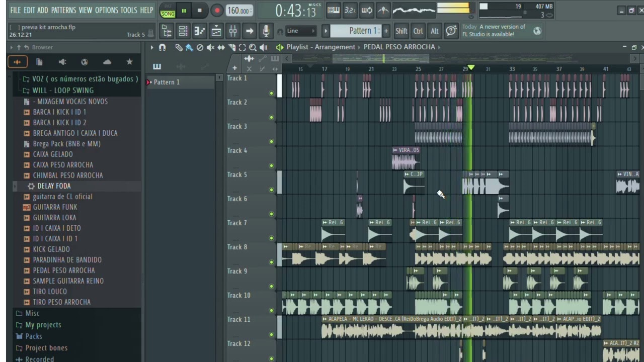
Task: Toggle the magnet snap icon in playlist
Action: pos(162,47)
